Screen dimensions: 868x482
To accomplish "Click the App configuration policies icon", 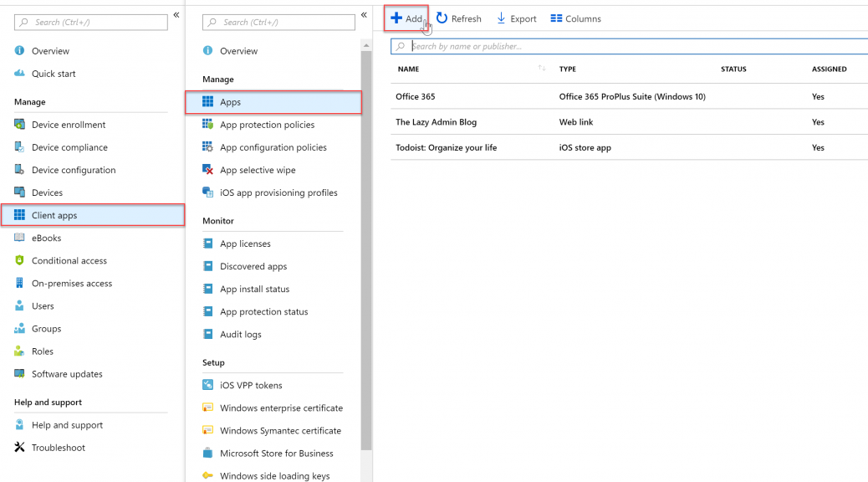I will [207, 147].
